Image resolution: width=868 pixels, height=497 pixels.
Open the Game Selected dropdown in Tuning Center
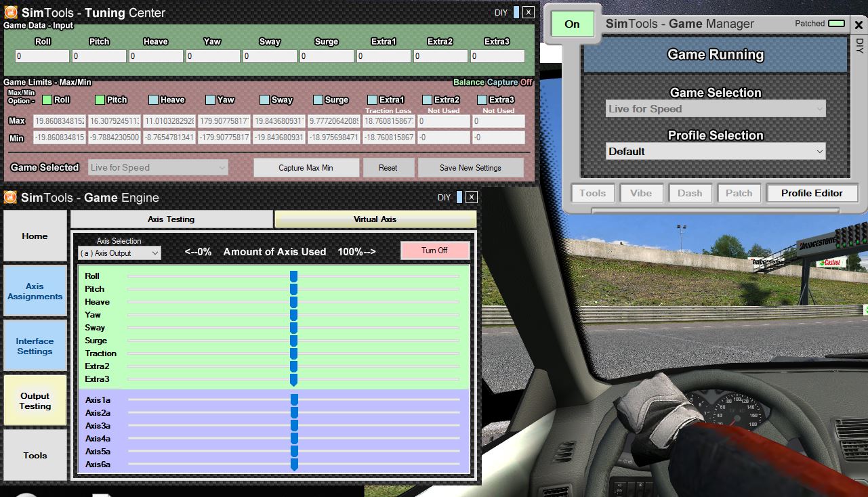158,167
